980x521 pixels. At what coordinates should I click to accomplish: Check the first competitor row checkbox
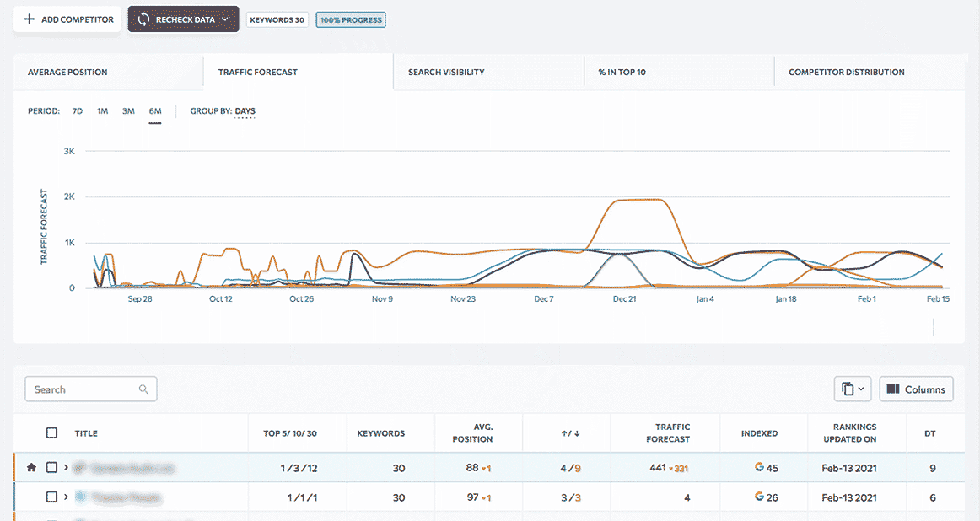[51, 467]
